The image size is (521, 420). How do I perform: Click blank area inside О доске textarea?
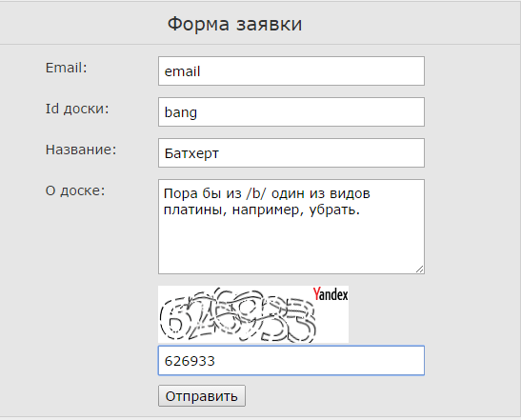[x=291, y=246]
